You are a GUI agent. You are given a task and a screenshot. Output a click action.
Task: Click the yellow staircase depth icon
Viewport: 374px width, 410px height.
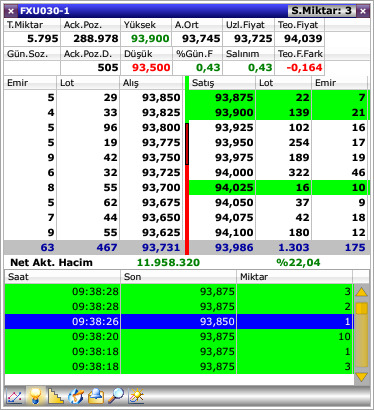click(55, 397)
